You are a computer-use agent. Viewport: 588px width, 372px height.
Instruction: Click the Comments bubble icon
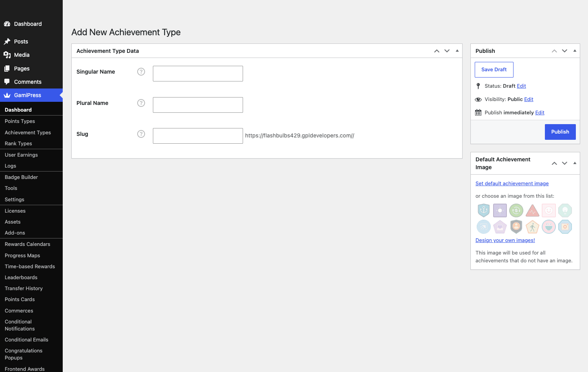pos(7,82)
